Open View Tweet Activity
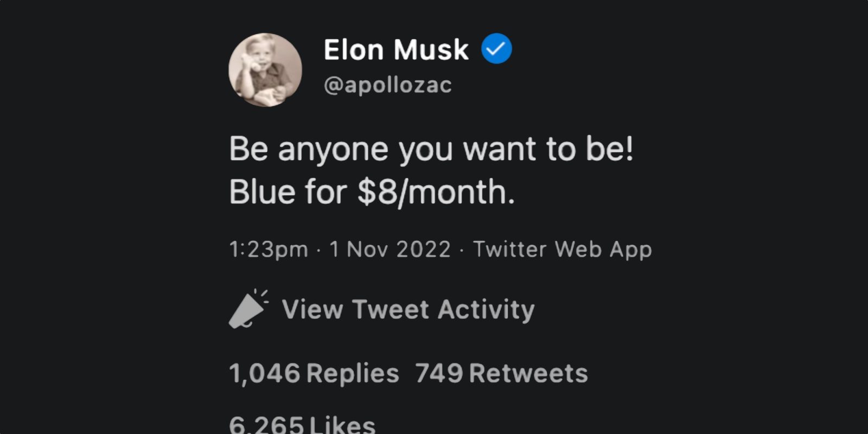The width and height of the screenshot is (868, 434). click(x=408, y=309)
